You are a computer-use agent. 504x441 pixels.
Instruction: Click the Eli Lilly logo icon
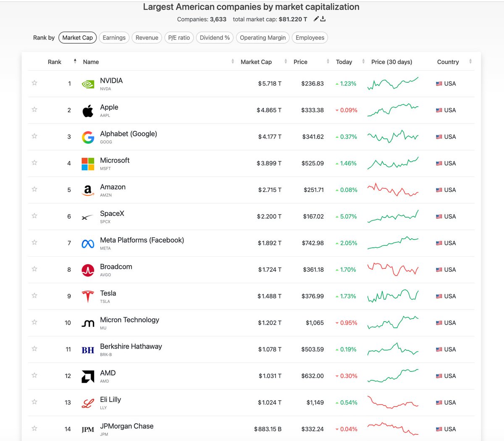[88, 403]
